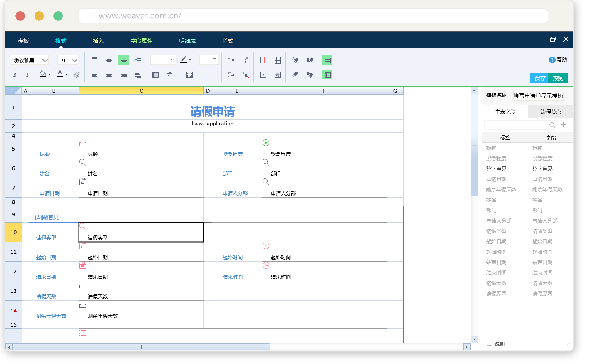Align text to the left

[x=94, y=75]
